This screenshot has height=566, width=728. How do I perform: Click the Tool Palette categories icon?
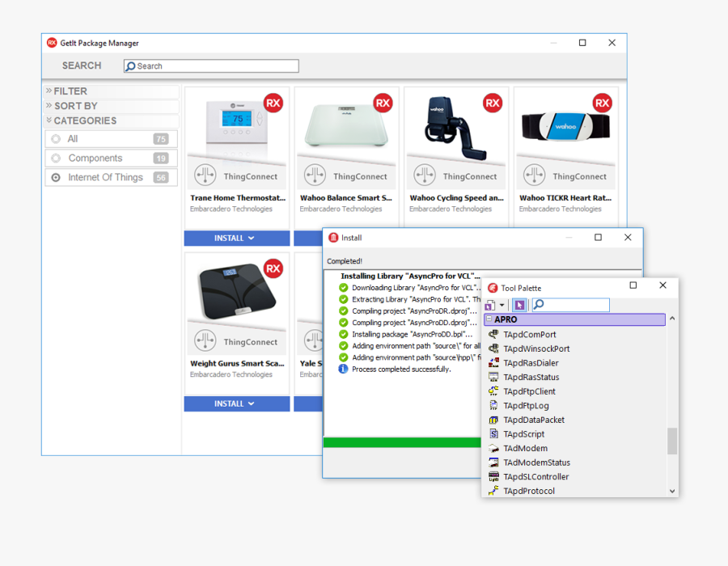click(x=490, y=306)
